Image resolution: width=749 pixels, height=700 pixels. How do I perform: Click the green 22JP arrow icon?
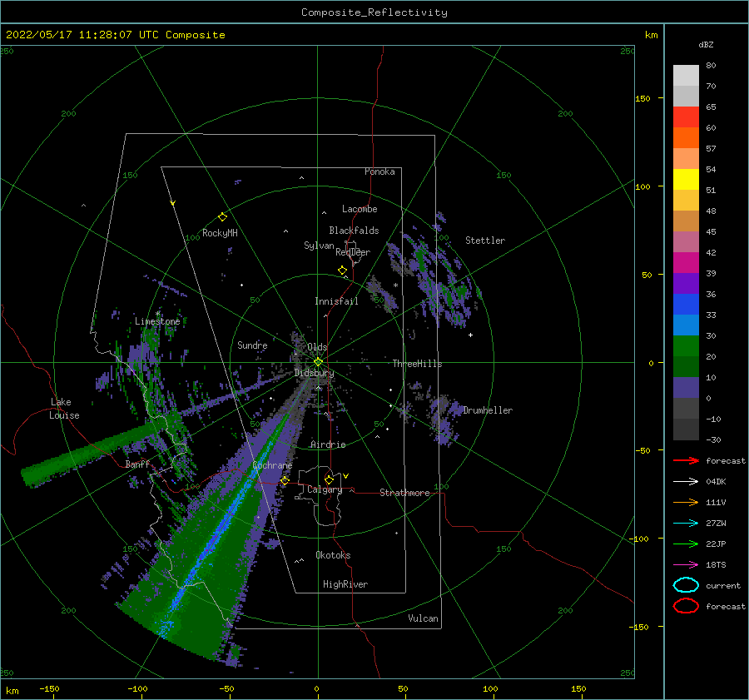pyautogui.click(x=686, y=544)
